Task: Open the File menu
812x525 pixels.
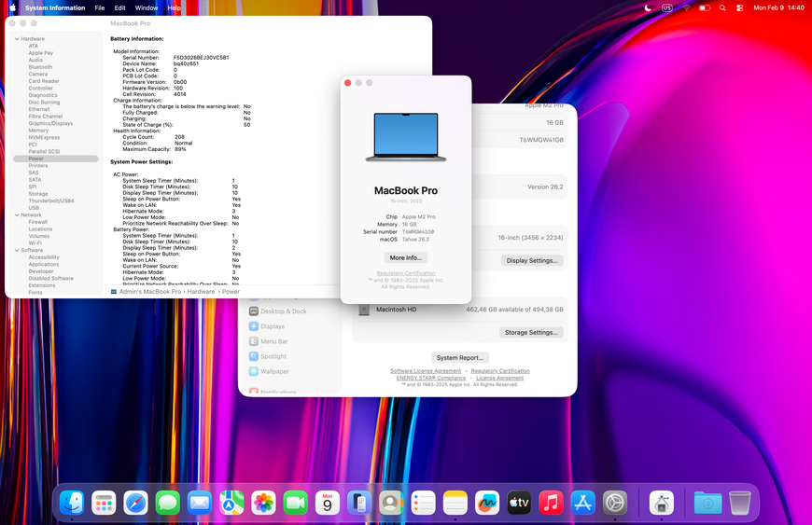Action: click(x=100, y=7)
